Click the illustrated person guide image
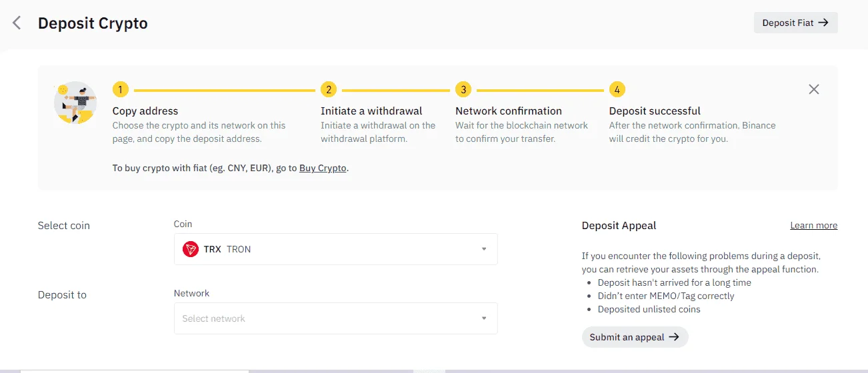The width and height of the screenshot is (868, 373). pos(75,103)
